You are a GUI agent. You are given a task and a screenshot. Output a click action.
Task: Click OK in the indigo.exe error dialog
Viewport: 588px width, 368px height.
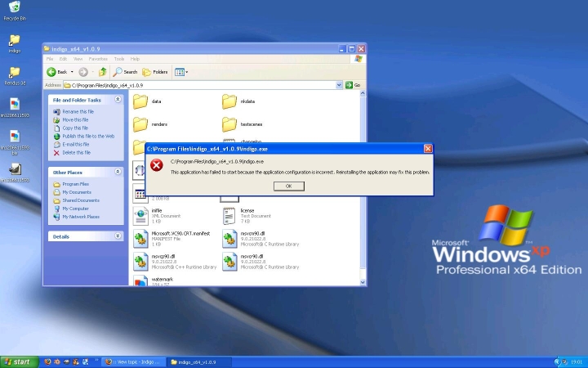click(289, 186)
